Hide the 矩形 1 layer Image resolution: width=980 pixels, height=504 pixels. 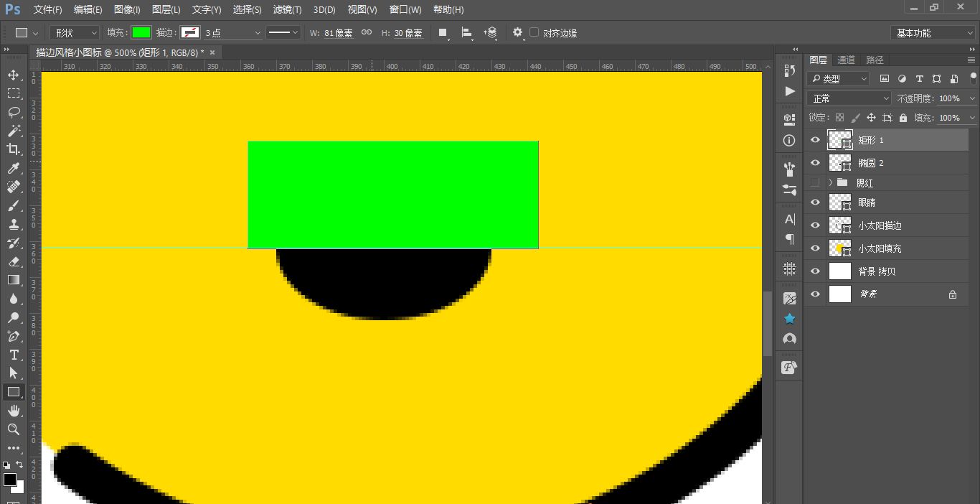coord(815,140)
